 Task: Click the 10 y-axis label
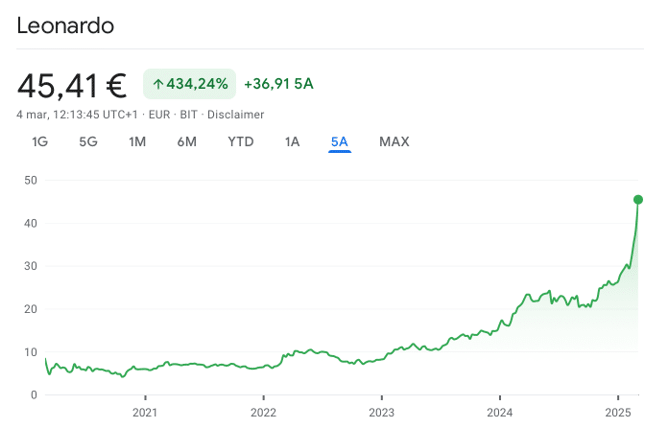coord(31,352)
